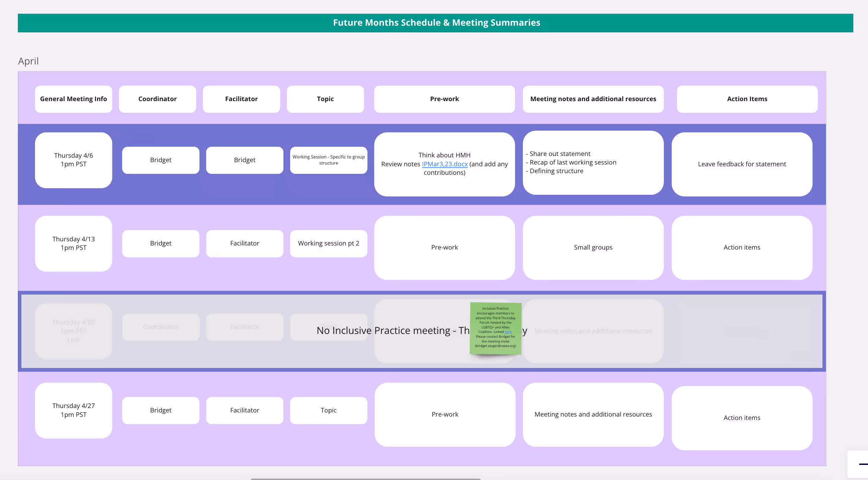Select the Meeting notes card in the 4/27 row
Screen dimensions: 868x480
click(593, 415)
